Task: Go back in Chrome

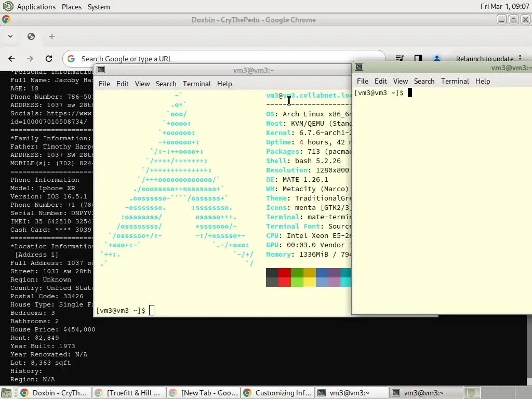Action: [x=11, y=59]
